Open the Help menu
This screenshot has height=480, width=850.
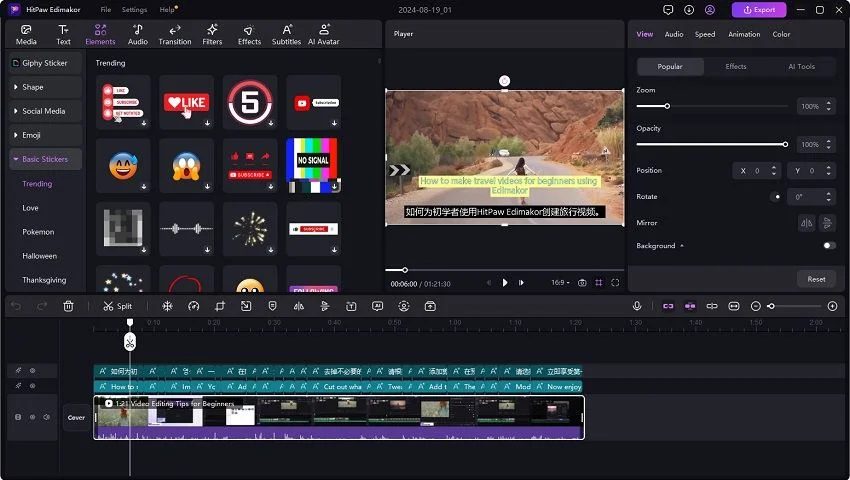pos(167,10)
